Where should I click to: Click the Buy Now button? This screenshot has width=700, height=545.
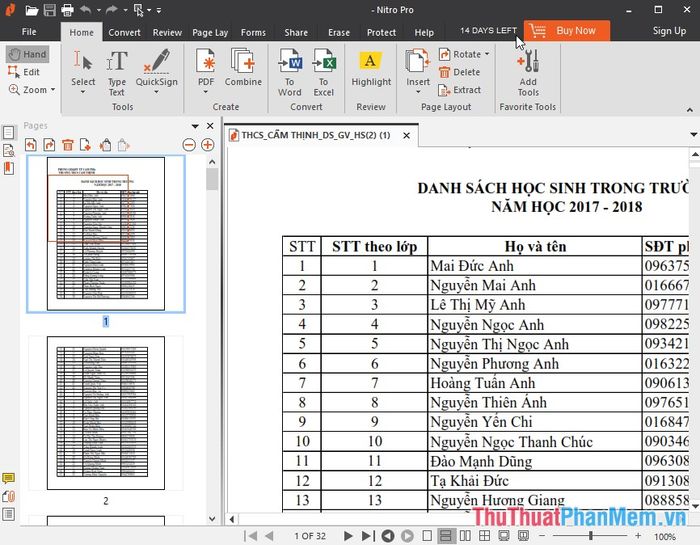click(567, 31)
